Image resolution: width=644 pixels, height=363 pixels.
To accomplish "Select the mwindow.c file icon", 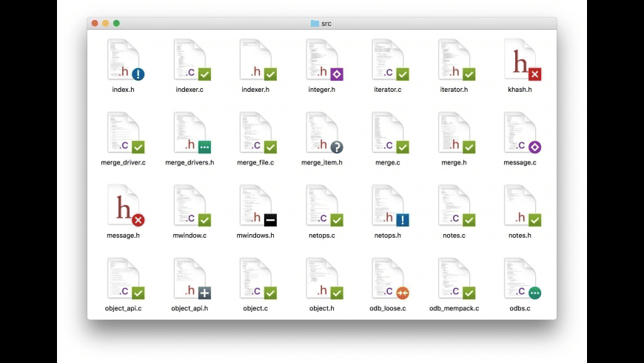I will point(191,205).
